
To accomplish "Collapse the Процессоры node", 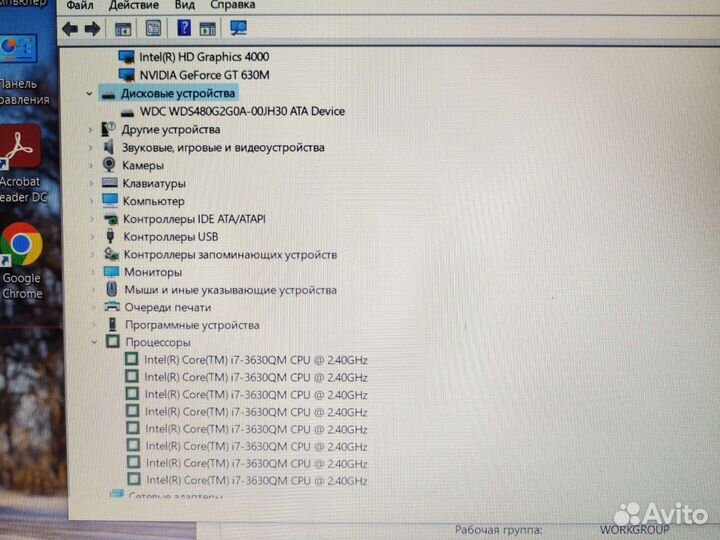I will pos(94,343).
